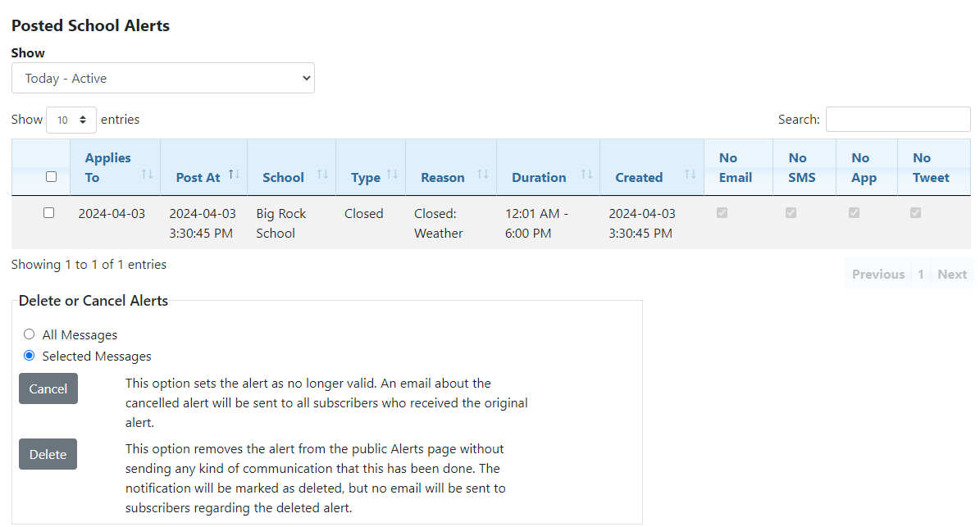Select the Big Rock School alert row checkbox

coord(49,213)
